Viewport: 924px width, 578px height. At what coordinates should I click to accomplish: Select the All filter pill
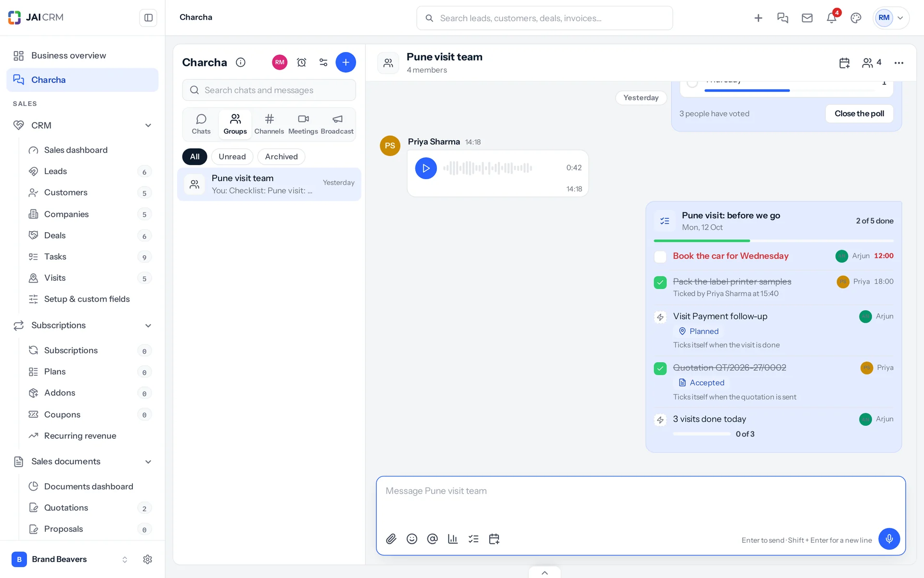tap(194, 157)
